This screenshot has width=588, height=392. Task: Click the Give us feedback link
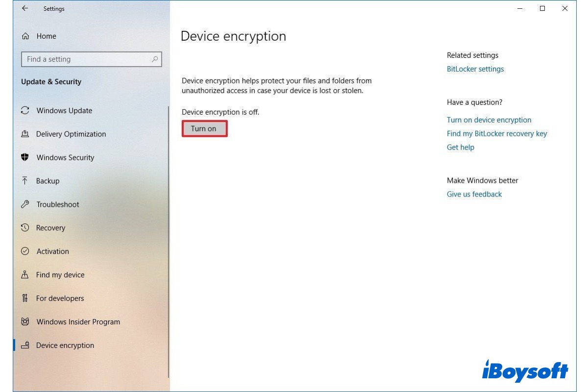(x=474, y=194)
